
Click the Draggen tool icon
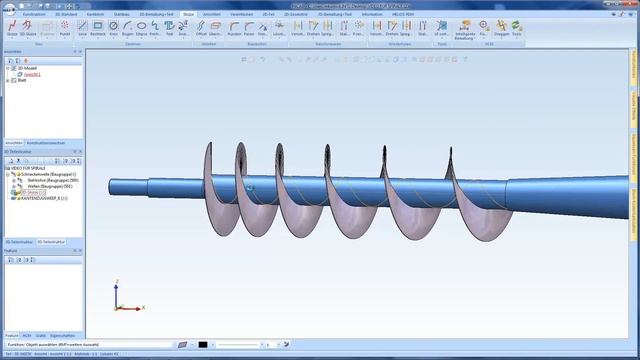coord(502,28)
